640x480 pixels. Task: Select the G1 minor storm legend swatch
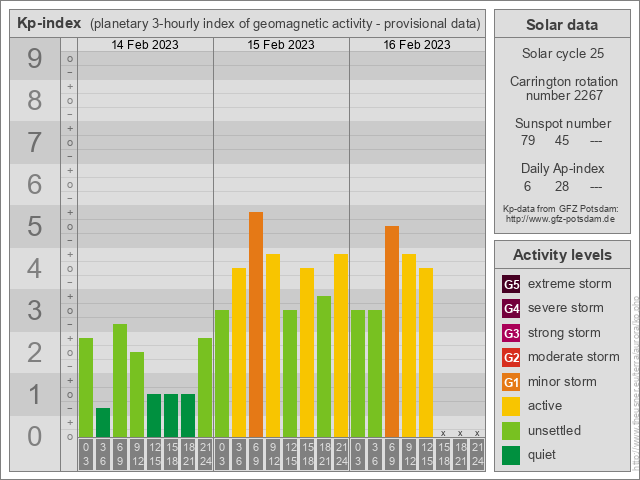point(511,382)
